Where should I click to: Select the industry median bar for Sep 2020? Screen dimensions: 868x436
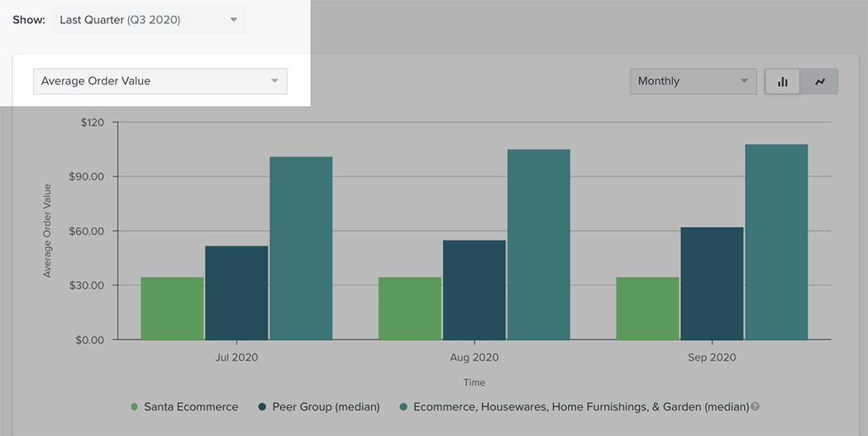[x=776, y=242]
